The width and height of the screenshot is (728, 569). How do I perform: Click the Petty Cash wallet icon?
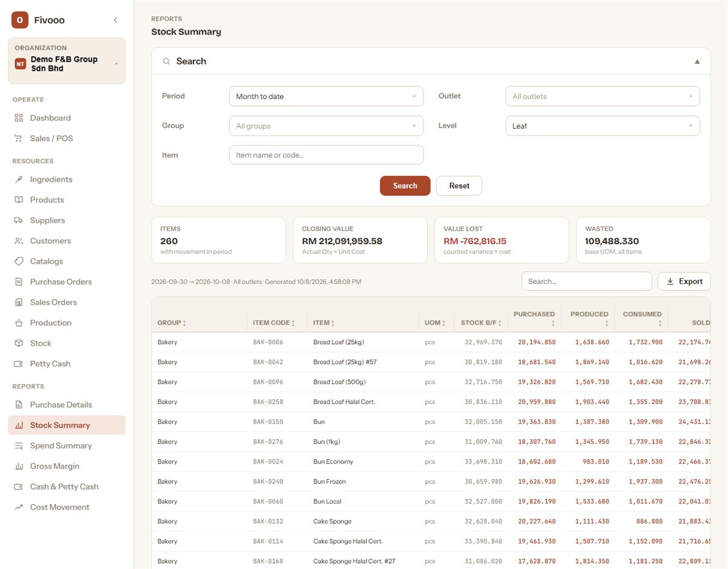click(19, 364)
